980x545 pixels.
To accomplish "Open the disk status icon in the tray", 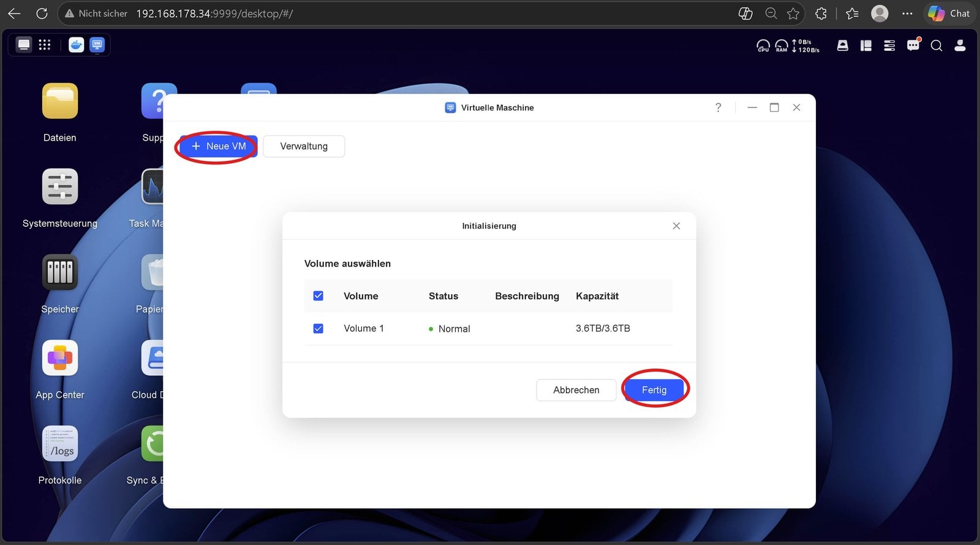I will coord(843,45).
